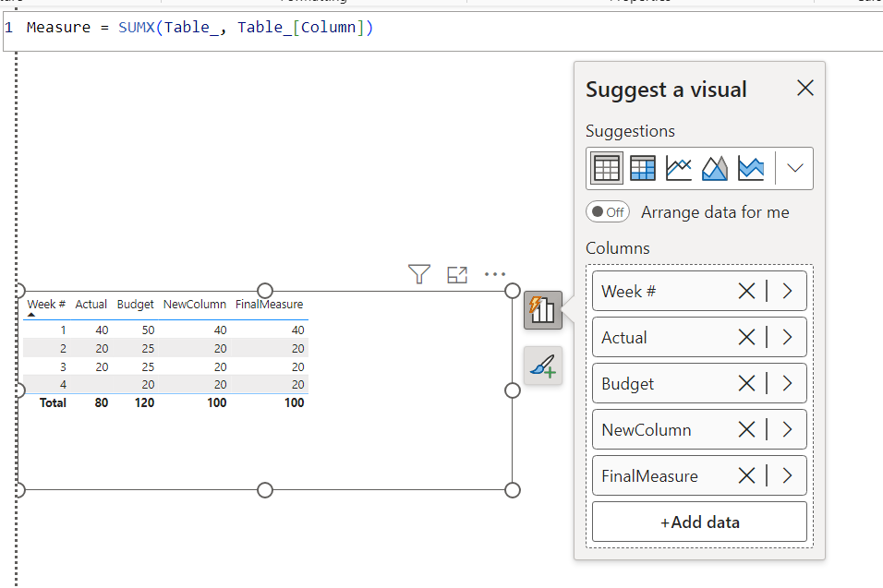Toggle Arrange data for me switch
The height and width of the screenshot is (588, 883).
608,212
